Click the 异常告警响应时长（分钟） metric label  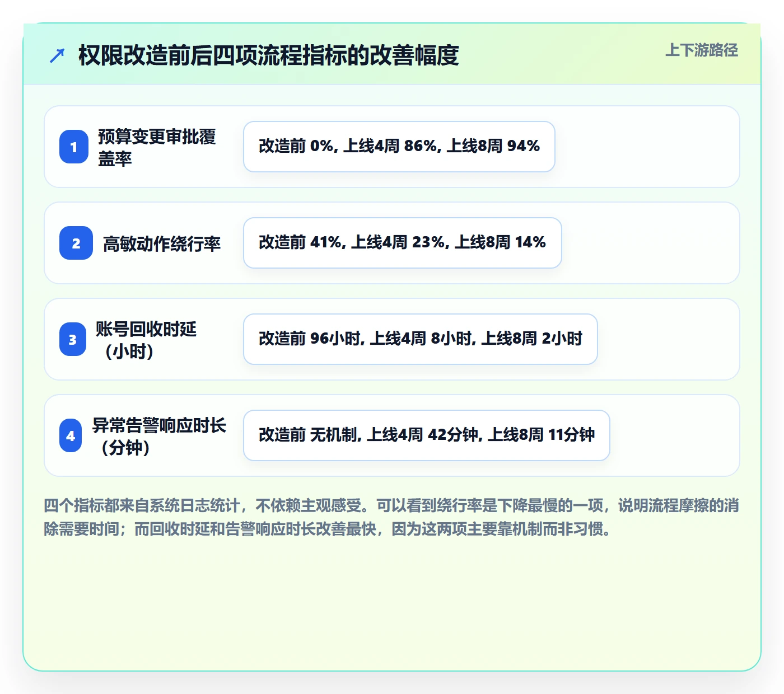pyautogui.click(x=159, y=436)
